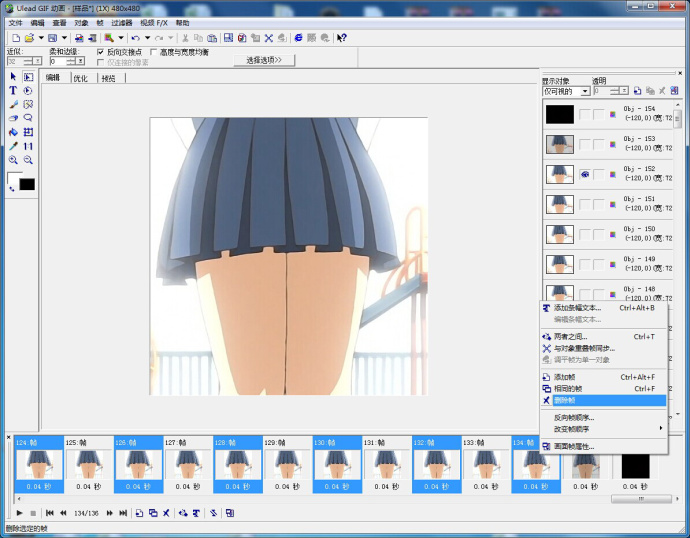The height and width of the screenshot is (538, 690).
Task: Click the Help pointer icon in toolbar
Action: [342, 38]
